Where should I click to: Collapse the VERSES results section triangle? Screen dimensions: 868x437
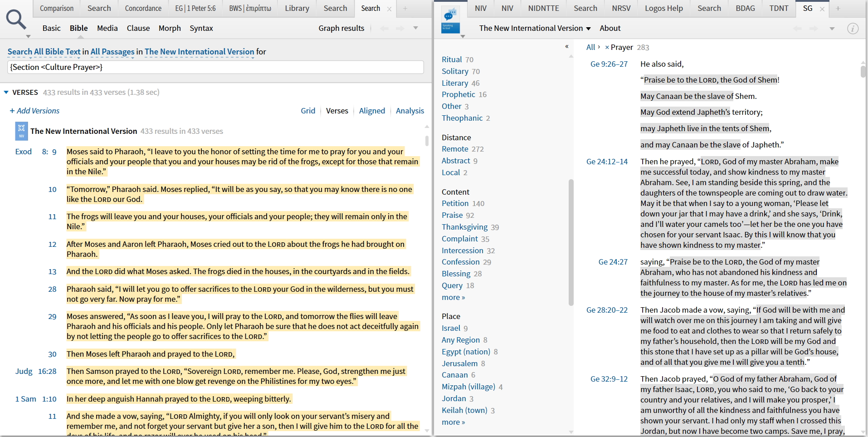6,92
